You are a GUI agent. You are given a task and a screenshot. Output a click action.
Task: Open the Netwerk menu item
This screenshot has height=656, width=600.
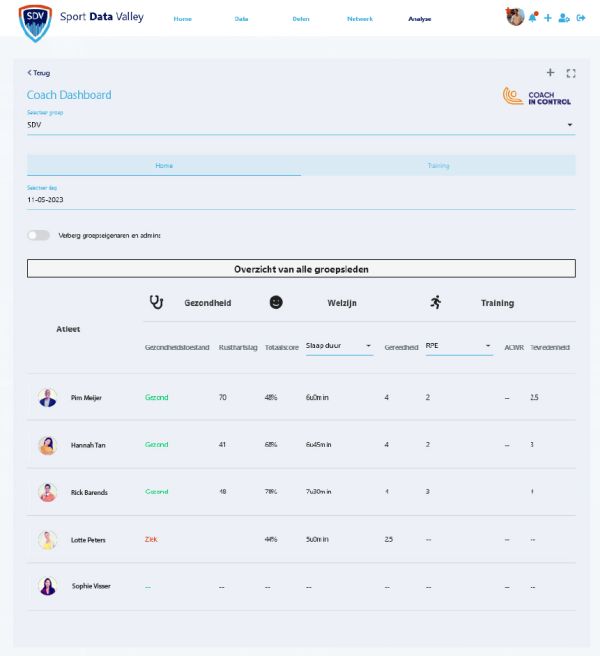[x=359, y=19]
